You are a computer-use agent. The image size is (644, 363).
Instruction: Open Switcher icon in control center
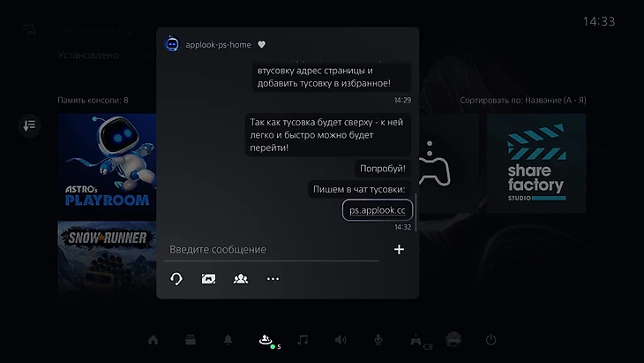click(x=191, y=340)
